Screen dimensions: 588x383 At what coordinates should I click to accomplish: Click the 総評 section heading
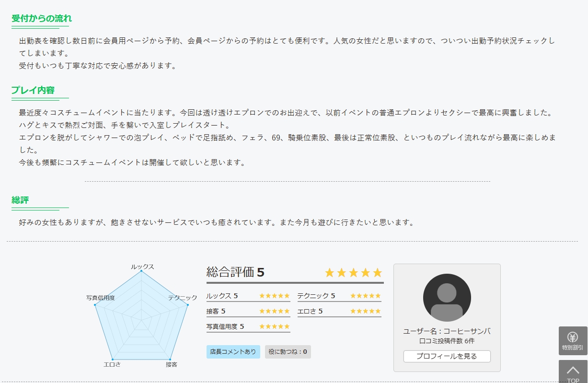pyautogui.click(x=20, y=200)
